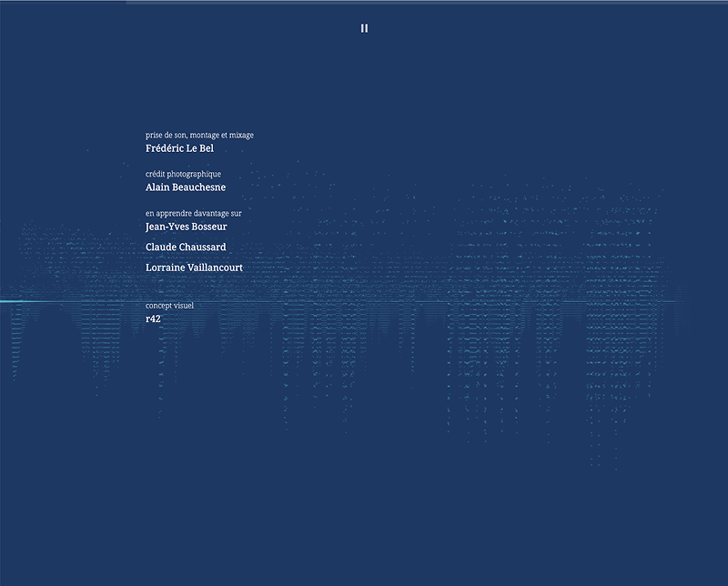The image size is (728, 586).
Task: Click the thin bar along the top edge
Action: 364,2
